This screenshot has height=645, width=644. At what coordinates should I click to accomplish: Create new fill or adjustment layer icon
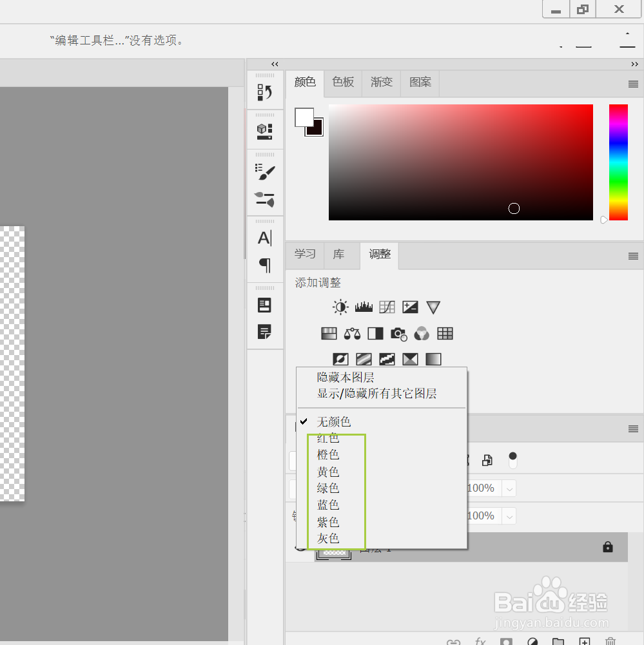(x=532, y=641)
